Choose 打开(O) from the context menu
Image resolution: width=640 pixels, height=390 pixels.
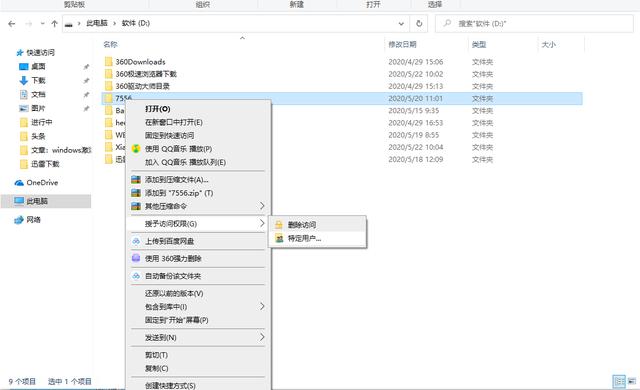click(158, 109)
